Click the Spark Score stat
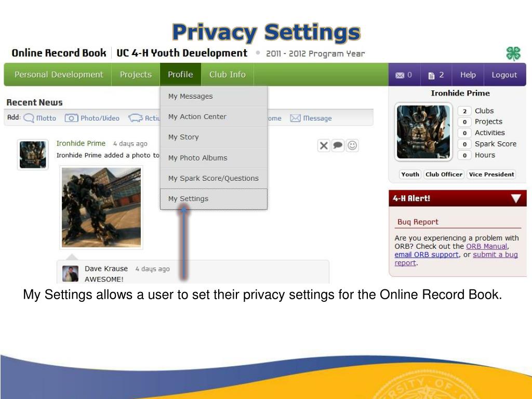Image resolution: width=532 pixels, height=399 pixels. [487, 144]
